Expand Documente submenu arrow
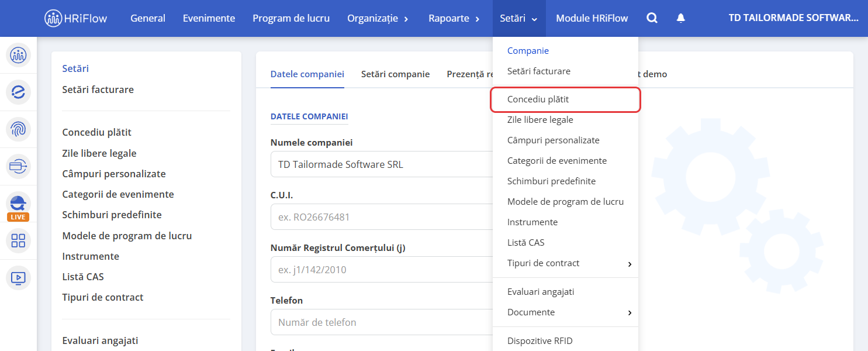This screenshot has height=351, width=868. (x=630, y=313)
